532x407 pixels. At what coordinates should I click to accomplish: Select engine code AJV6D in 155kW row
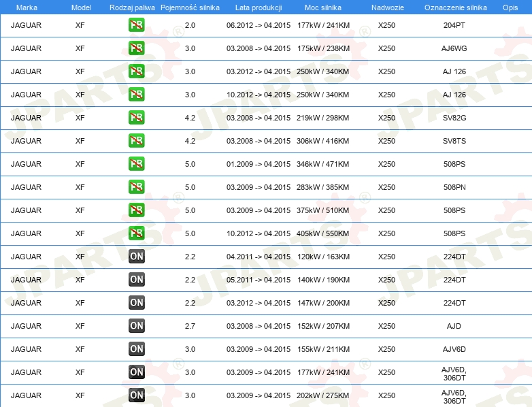point(454,349)
